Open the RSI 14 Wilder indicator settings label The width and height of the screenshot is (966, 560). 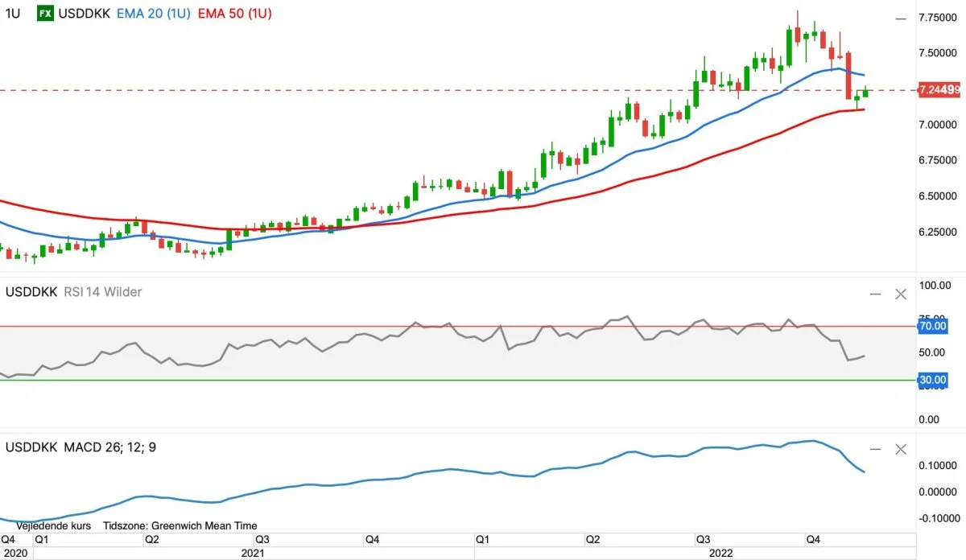[x=102, y=292]
